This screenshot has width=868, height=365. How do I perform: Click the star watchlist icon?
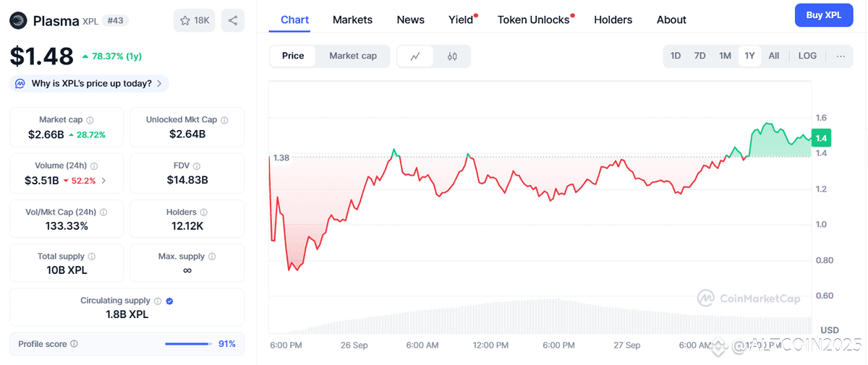pos(186,20)
